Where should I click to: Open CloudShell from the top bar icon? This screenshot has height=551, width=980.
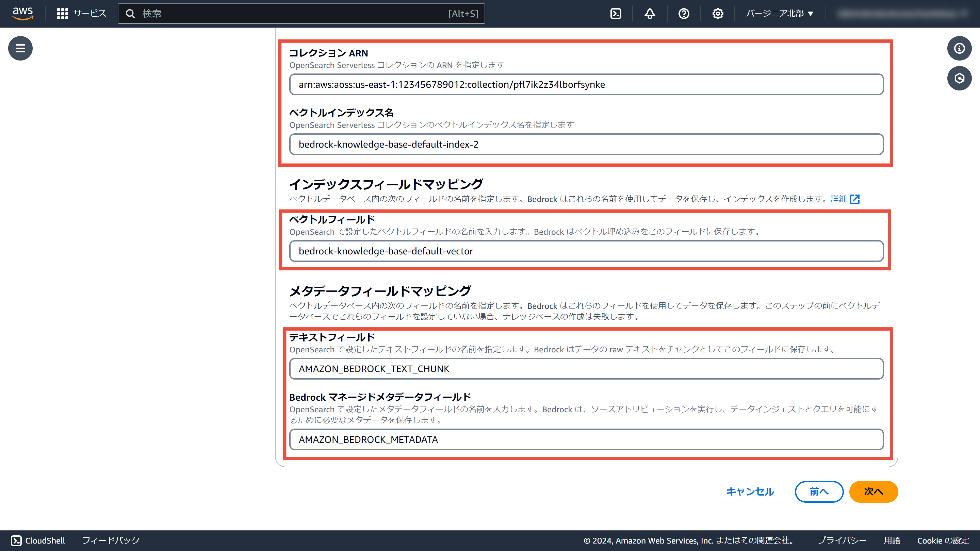click(616, 14)
